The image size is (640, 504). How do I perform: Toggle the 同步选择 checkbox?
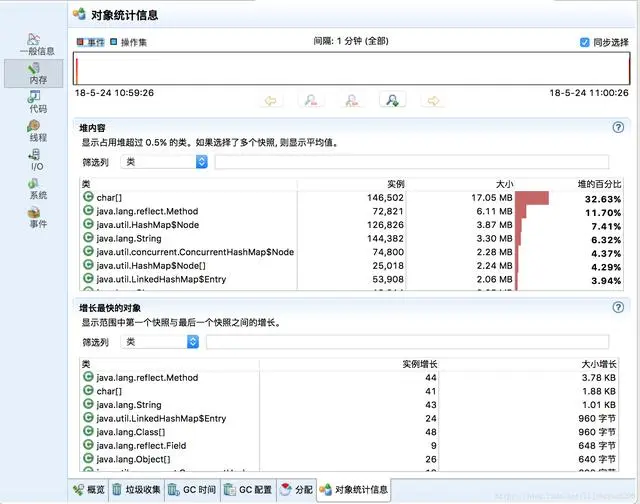click(584, 42)
